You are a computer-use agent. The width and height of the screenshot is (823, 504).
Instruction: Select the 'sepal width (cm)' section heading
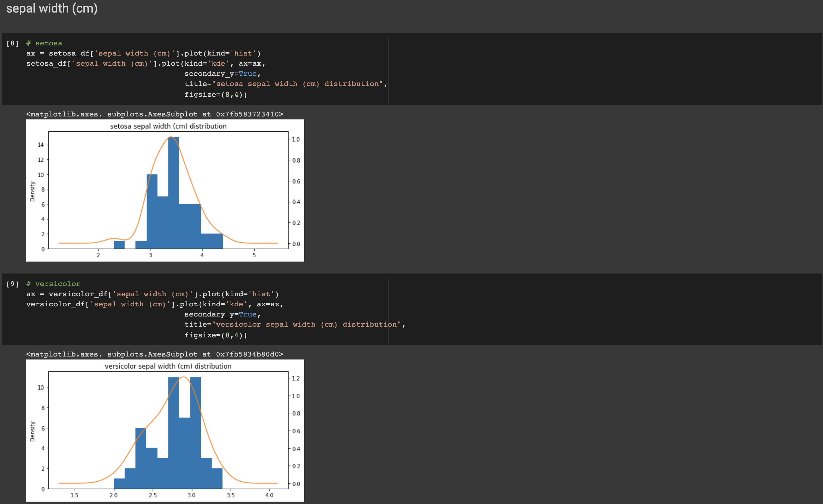[52, 8]
